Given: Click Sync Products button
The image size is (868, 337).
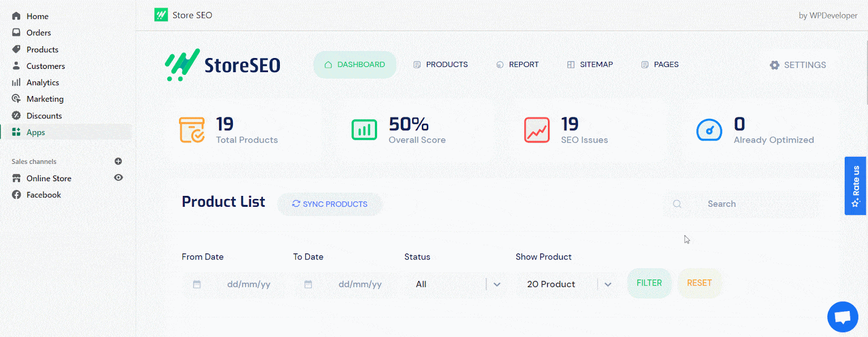Looking at the screenshot, I should (x=330, y=204).
